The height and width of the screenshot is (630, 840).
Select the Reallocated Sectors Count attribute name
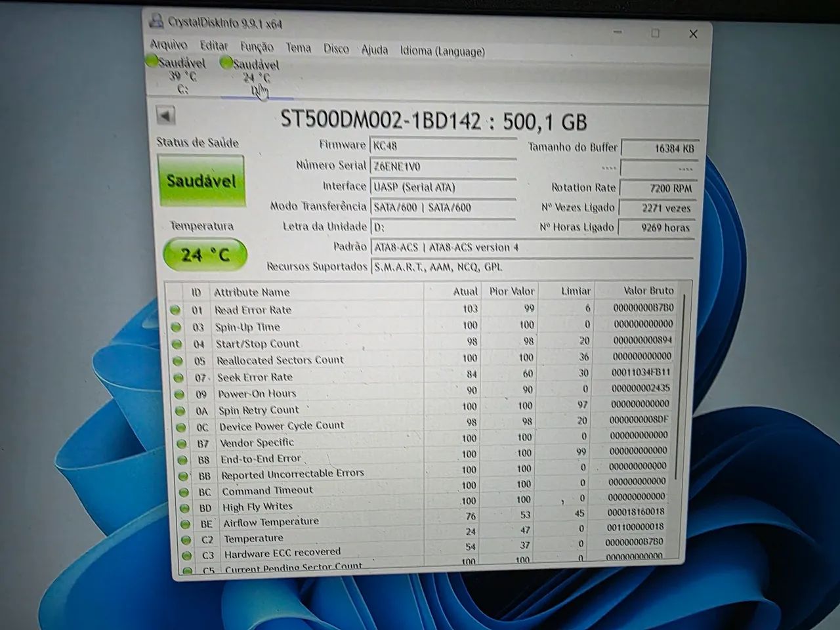point(280,360)
